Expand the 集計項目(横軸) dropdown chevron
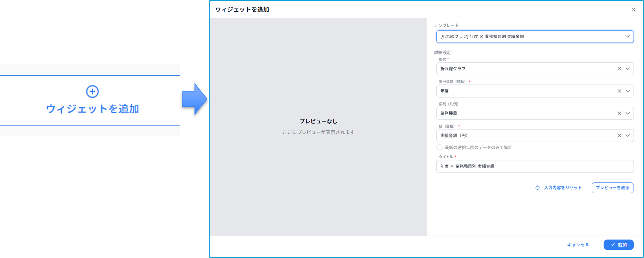Screen dimensions: 644x258 coord(627,91)
